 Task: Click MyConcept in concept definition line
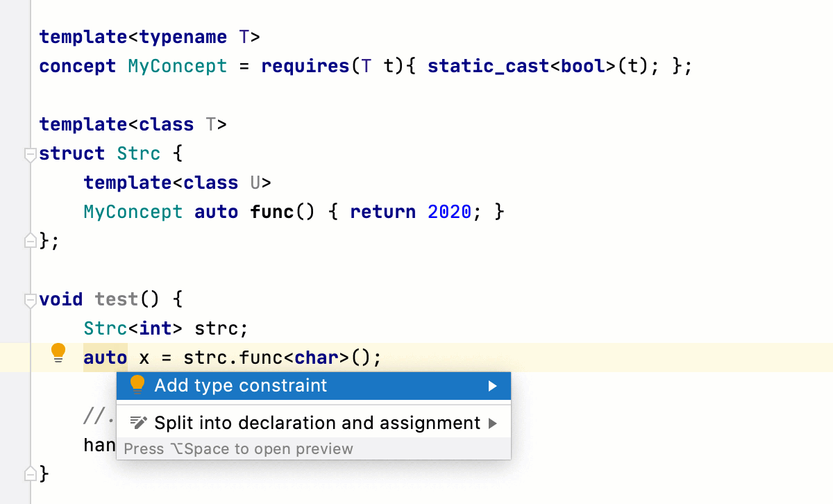[177, 66]
